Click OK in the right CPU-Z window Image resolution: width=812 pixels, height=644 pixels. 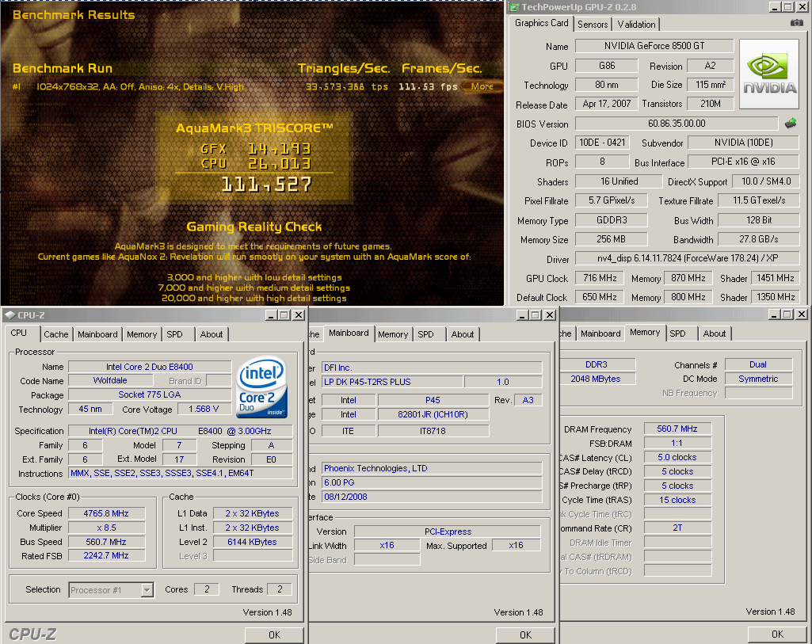pyautogui.click(x=777, y=634)
